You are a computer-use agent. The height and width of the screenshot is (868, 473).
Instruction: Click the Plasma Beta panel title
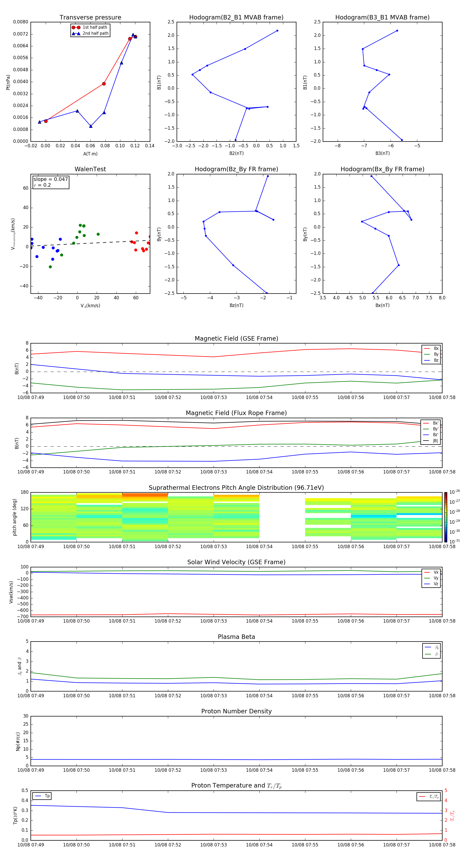pyautogui.click(x=236, y=637)
